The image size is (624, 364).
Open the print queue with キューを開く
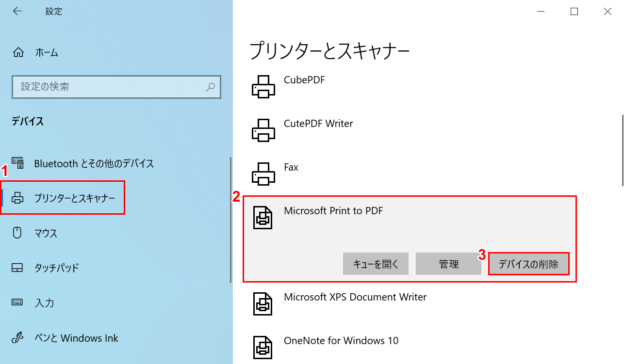tap(376, 264)
